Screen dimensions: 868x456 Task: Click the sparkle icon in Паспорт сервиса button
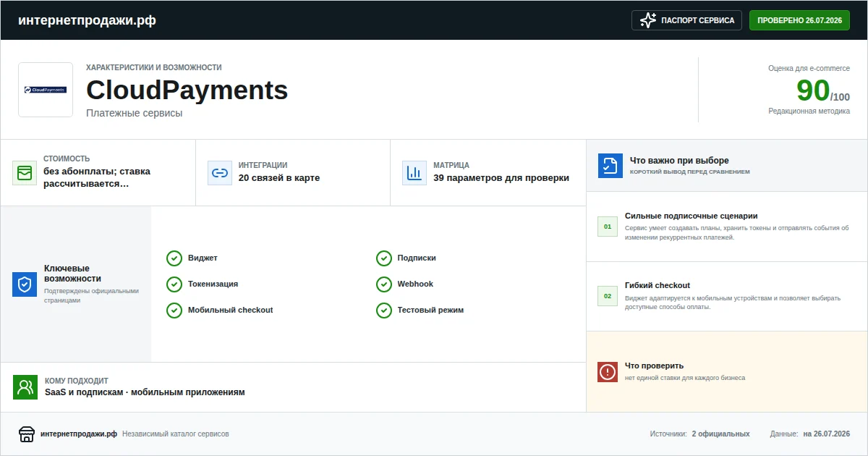(x=648, y=20)
